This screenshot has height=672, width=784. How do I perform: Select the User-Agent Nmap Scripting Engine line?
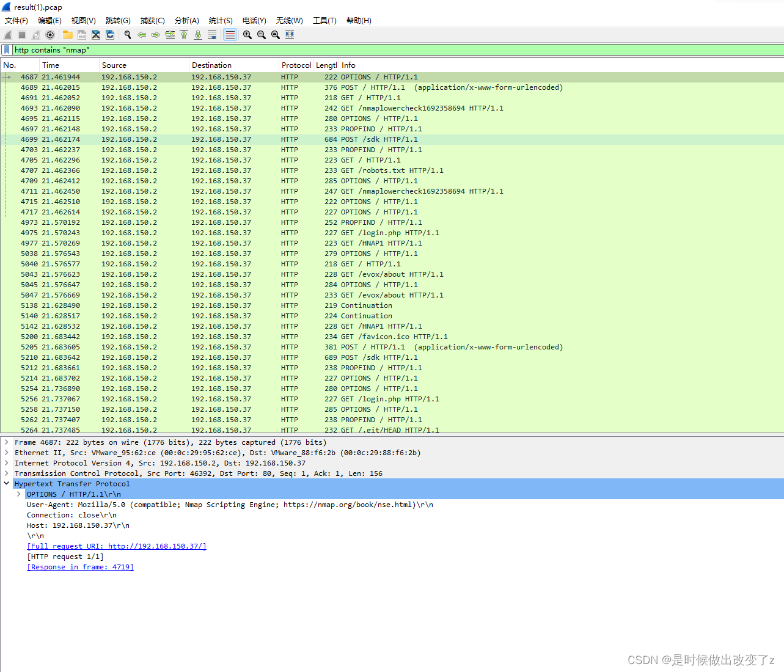(x=230, y=505)
